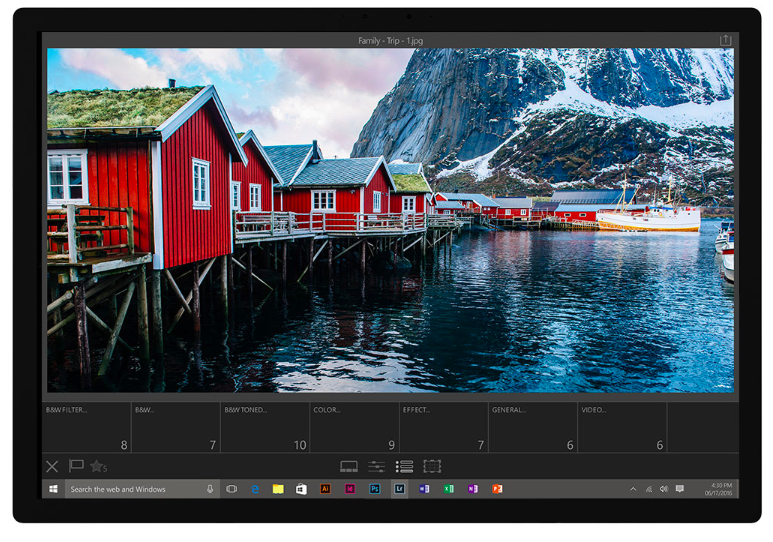Click the microphone icon in the search box
Image resolution: width=773 pixels, height=542 pixels.
pos(210,489)
